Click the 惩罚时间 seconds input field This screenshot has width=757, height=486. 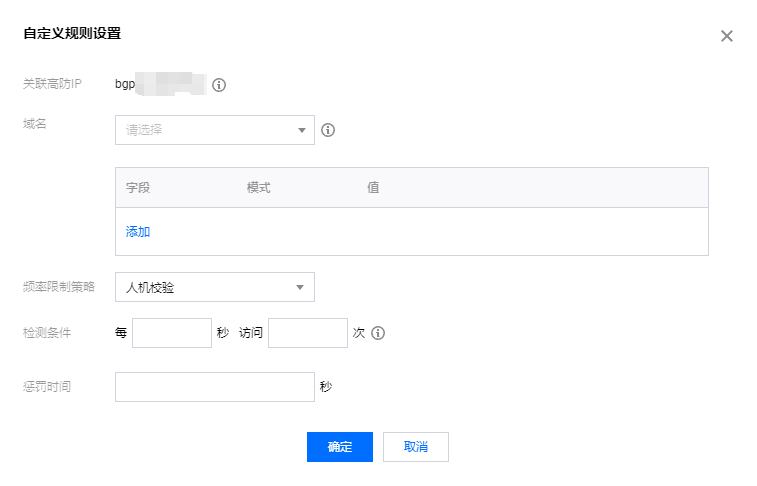[215, 387]
